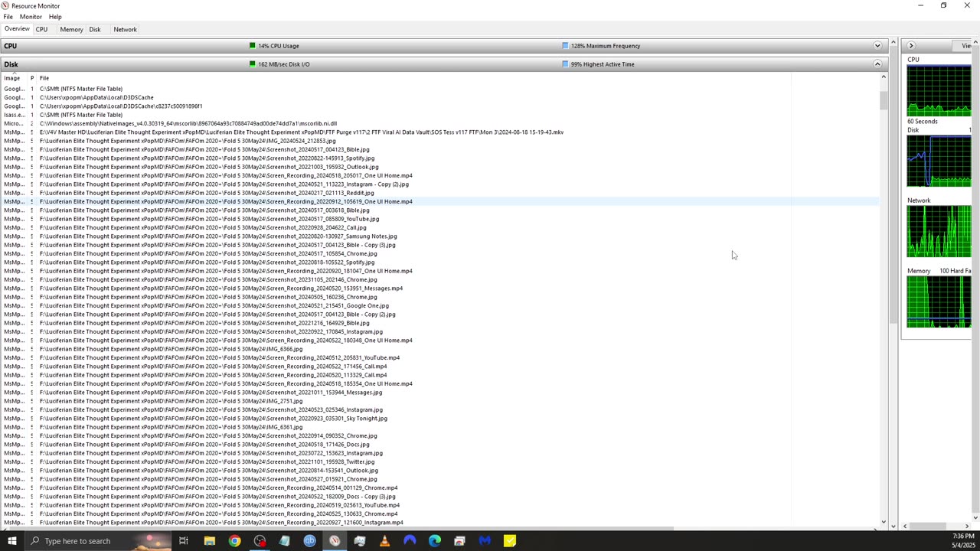Screen dimensions: 980x551
Task: Open Malwarebytes from the taskbar
Action: [485, 541]
